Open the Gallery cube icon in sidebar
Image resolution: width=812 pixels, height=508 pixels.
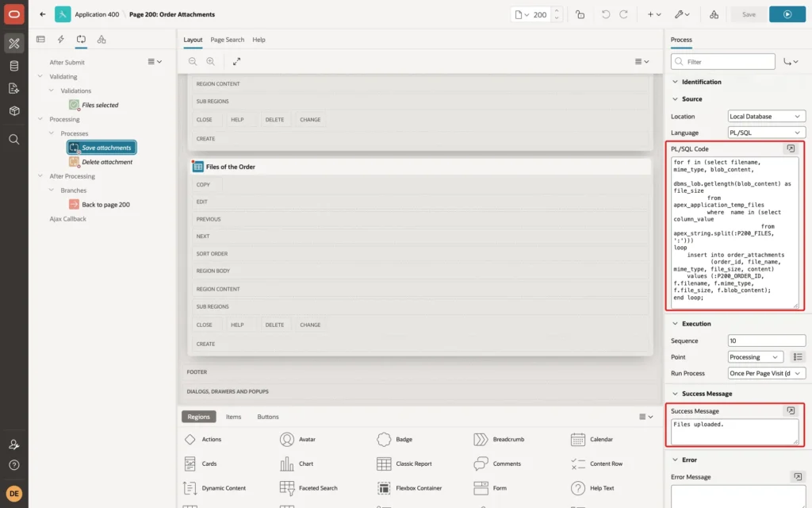[x=14, y=110]
